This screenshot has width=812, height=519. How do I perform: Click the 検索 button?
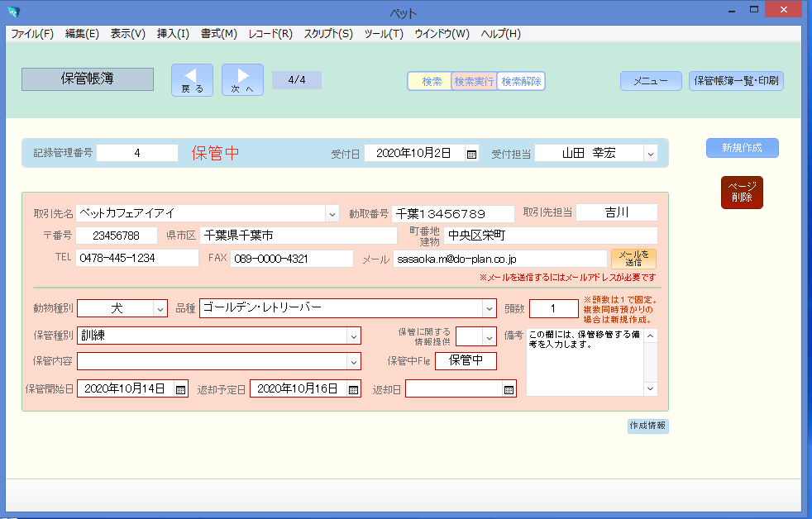tap(430, 81)
